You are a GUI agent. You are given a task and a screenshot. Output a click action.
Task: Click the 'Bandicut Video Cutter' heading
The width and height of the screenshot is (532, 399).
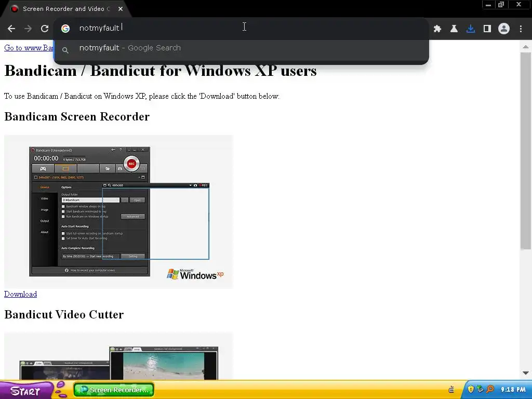(64, 314)
